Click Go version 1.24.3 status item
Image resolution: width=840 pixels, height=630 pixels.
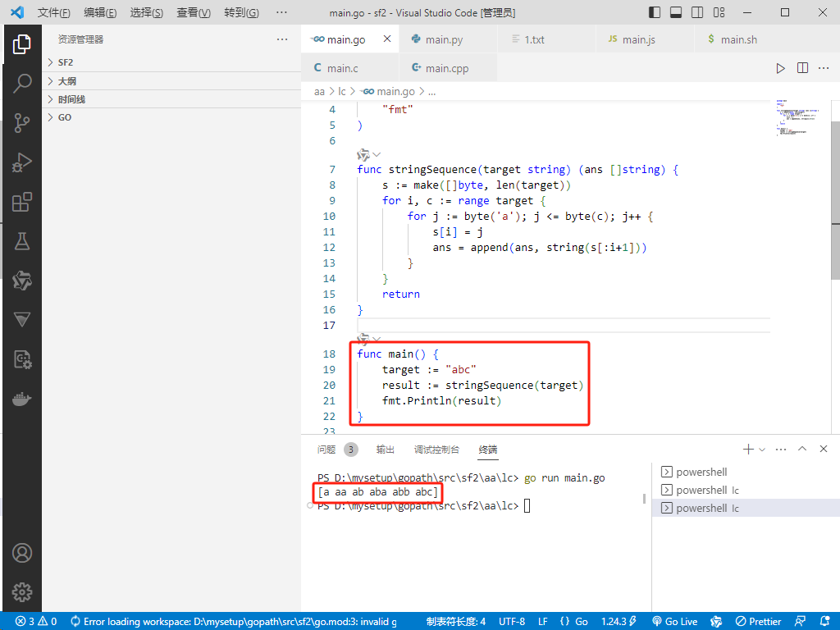619,622
